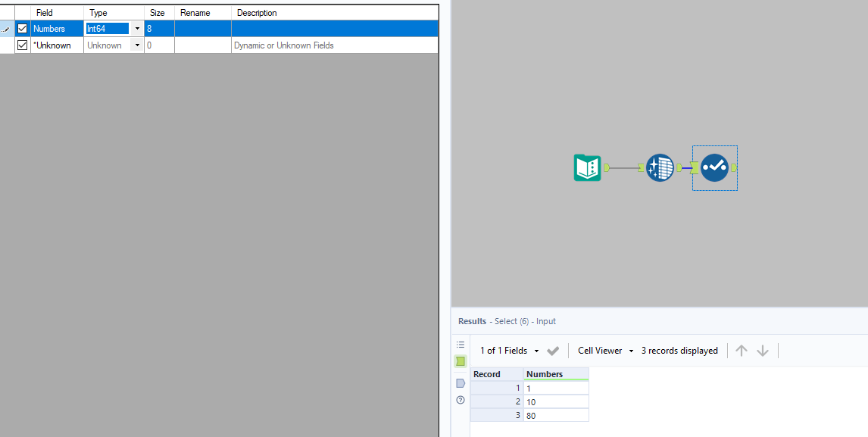This screenshot has width=868, height=437.
Task: Click the up arrow in the Results toolbar
Action: 741,350
